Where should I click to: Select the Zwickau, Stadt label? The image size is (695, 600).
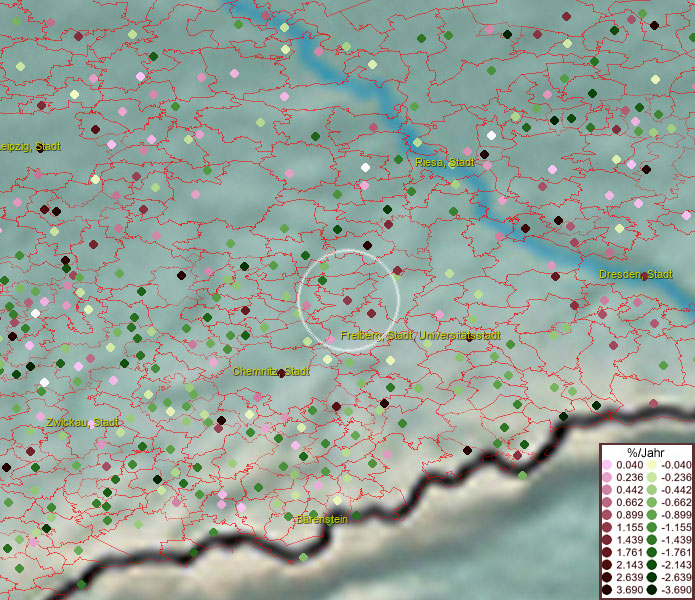pos(82,422)
